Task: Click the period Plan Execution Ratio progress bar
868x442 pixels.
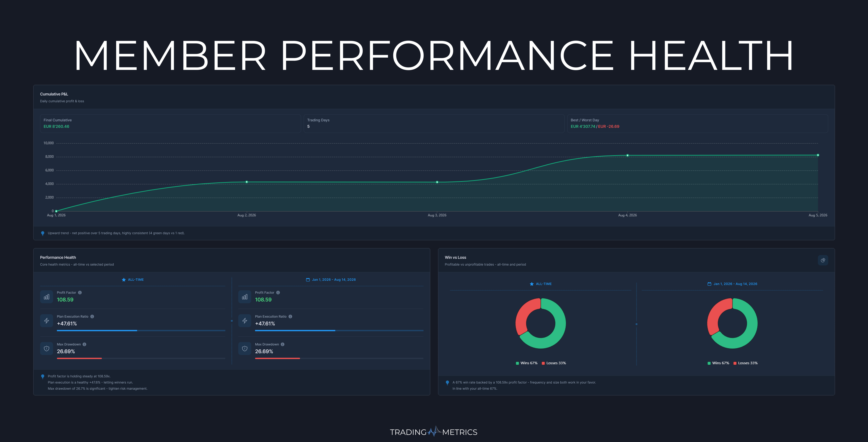Action: [339, 330]
